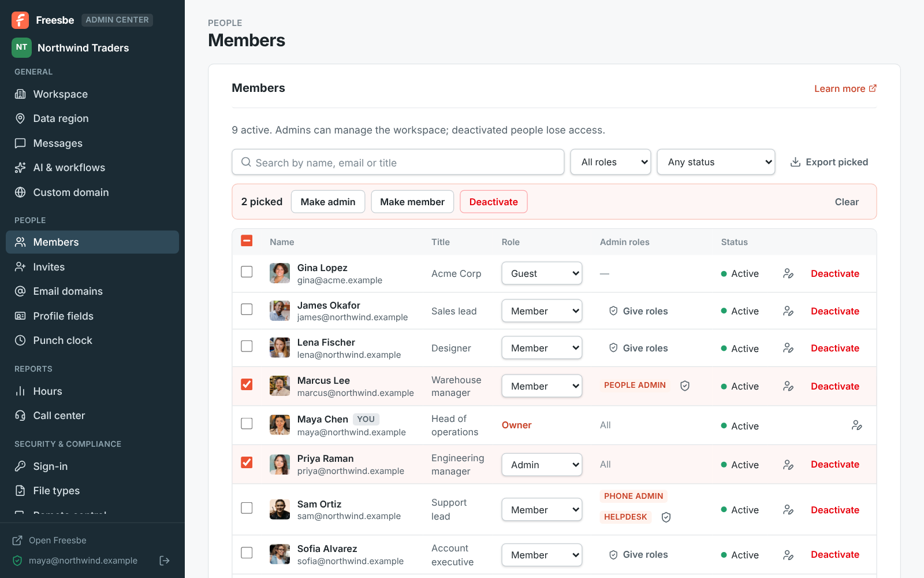This screenshot has height=578, width=924.
Task: Check Gina Lopez's row checkbox
Action: (x=247, y=272)
